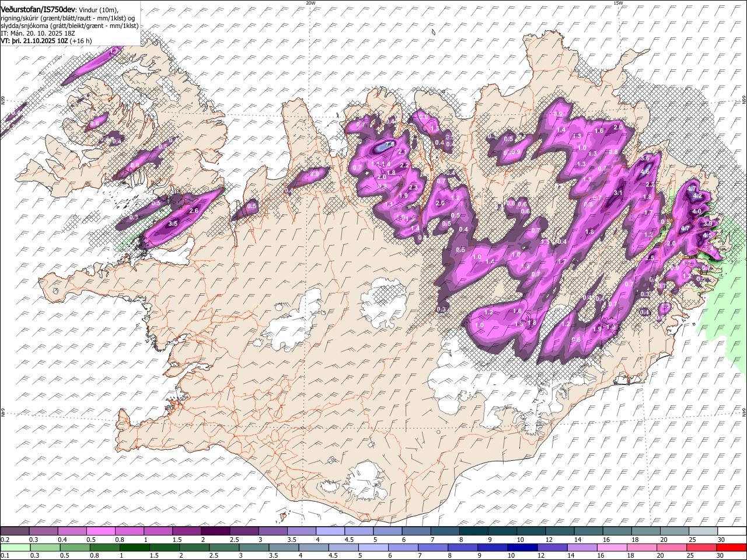The height and width of the screenshot is (560, 747).
Task: Click the 3.6 precipitation value on map
Action: [x=645, y=158]
